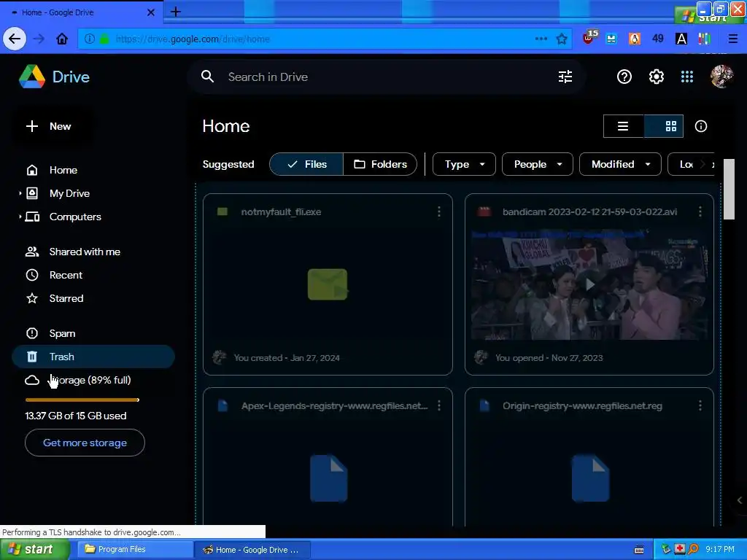Viewport: 747px width, 560px height.
Task: Open more options for Apex-Legends registry file
Action: pos(438,405)
